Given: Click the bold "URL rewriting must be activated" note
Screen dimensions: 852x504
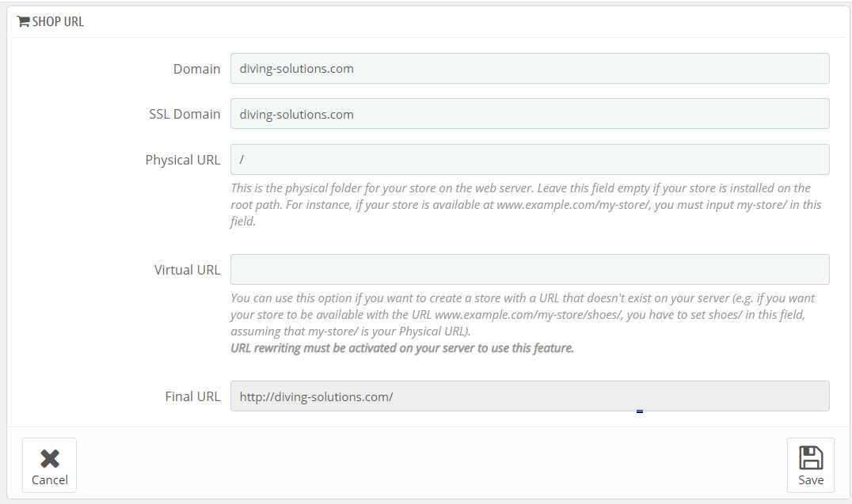Looking at the screenshot, I should click(402, 347).
